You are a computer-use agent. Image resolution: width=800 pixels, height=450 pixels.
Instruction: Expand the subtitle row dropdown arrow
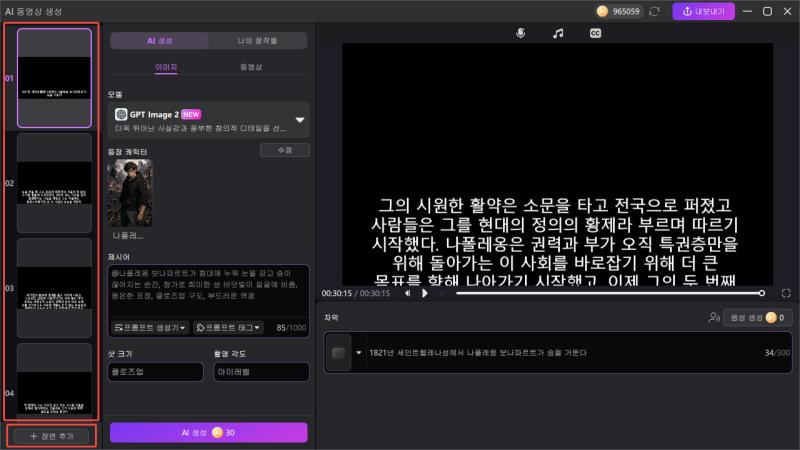click(359, 353)
